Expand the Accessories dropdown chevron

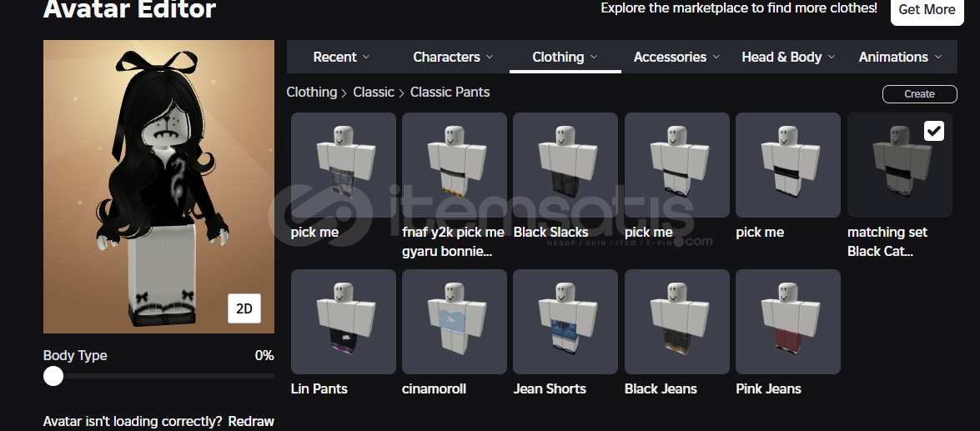[716, 57]
